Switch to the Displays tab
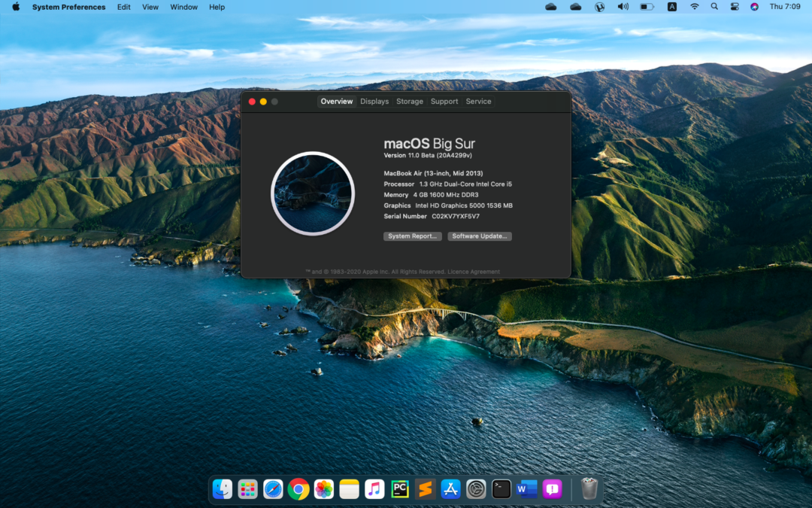Screen dimensions: 812x508 pos(374,101)
